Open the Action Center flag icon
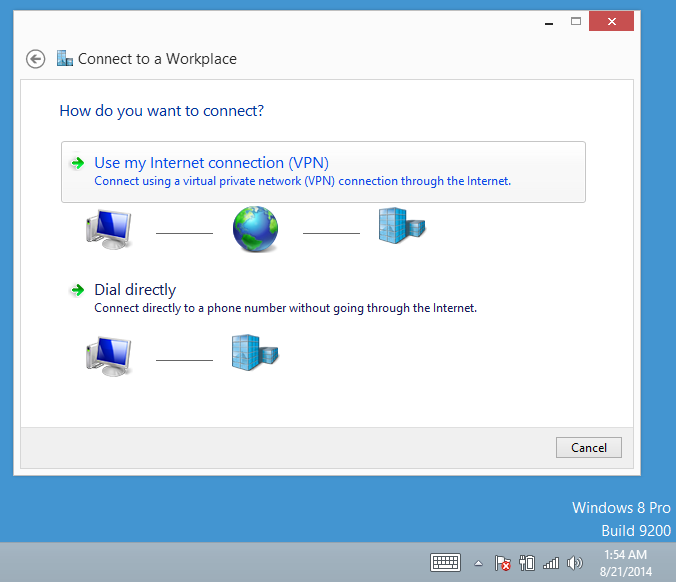The width and height of the screenshot is (676, 582). [x=502, y=563]
